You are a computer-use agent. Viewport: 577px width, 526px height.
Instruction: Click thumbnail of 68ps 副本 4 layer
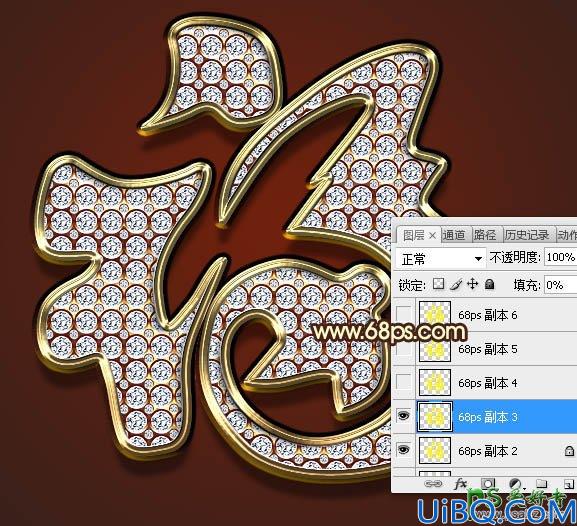(x=435, y=383)
